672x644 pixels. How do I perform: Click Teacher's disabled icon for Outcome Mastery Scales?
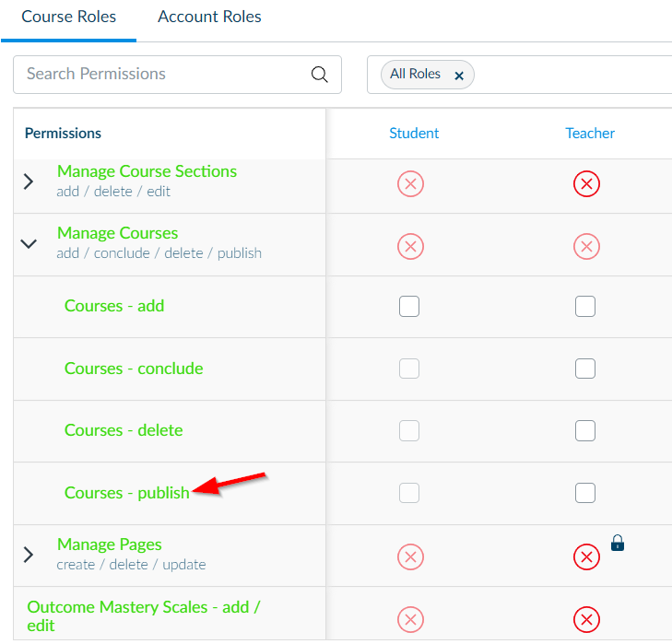[586, 618]
